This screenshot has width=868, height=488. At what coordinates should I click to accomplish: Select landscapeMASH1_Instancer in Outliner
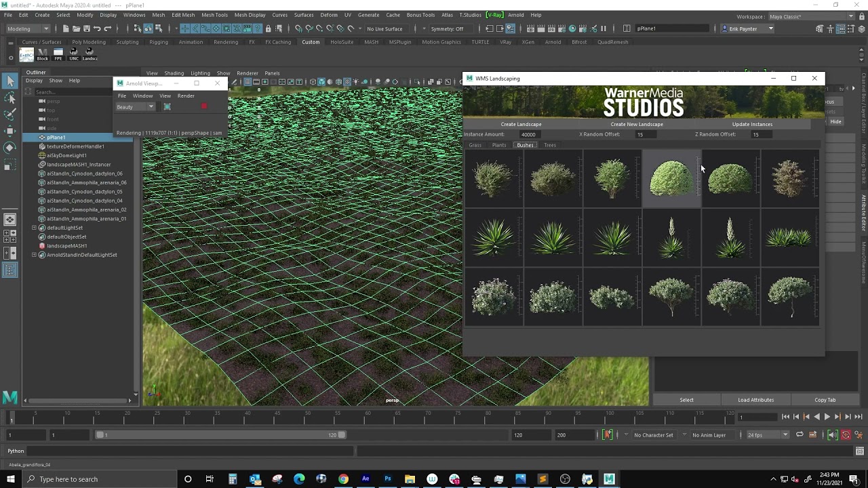click(x=78, y=164)
